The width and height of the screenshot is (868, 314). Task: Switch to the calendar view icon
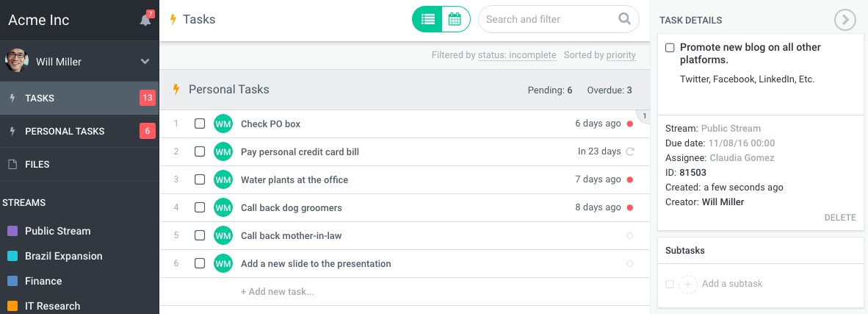(x=455, y=20)
